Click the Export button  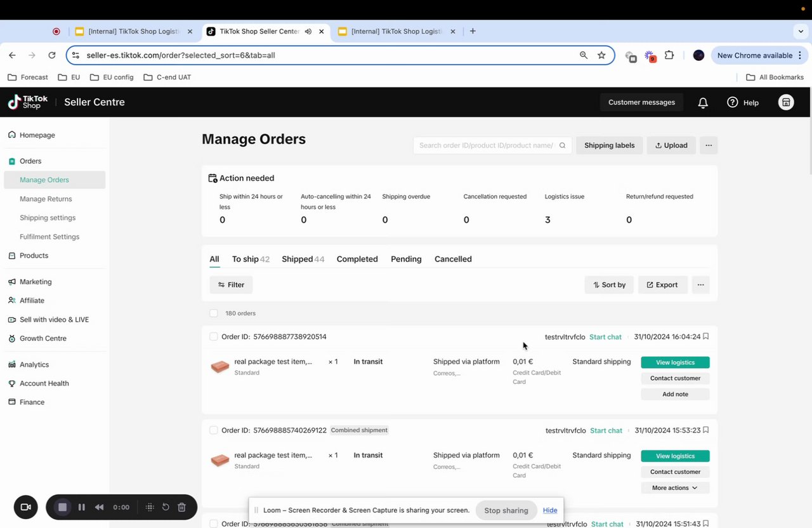click(662, 285)
